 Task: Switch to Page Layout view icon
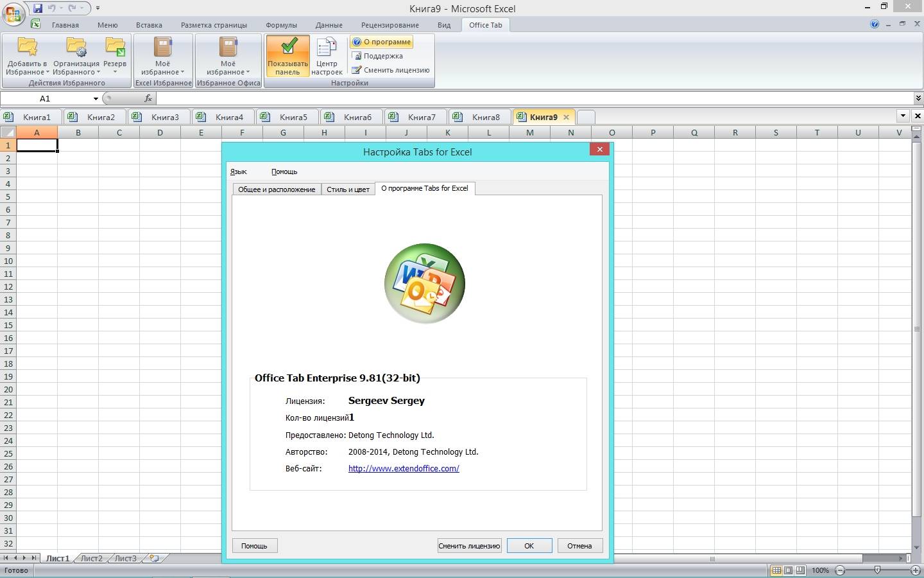[x=788, y=570]
